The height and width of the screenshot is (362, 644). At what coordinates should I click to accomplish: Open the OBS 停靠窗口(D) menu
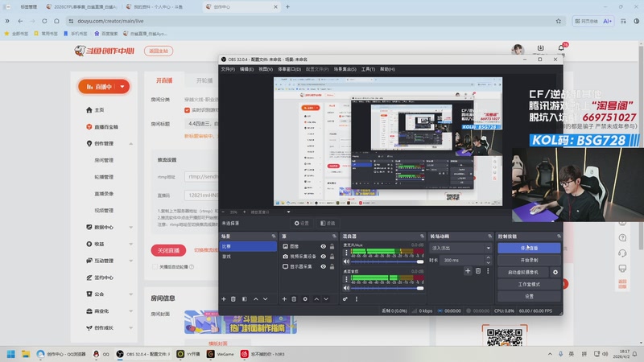point(290,69)
